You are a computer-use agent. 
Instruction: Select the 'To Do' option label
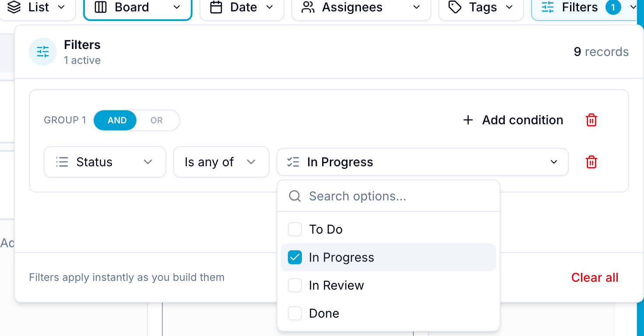(x=326, y=229)
